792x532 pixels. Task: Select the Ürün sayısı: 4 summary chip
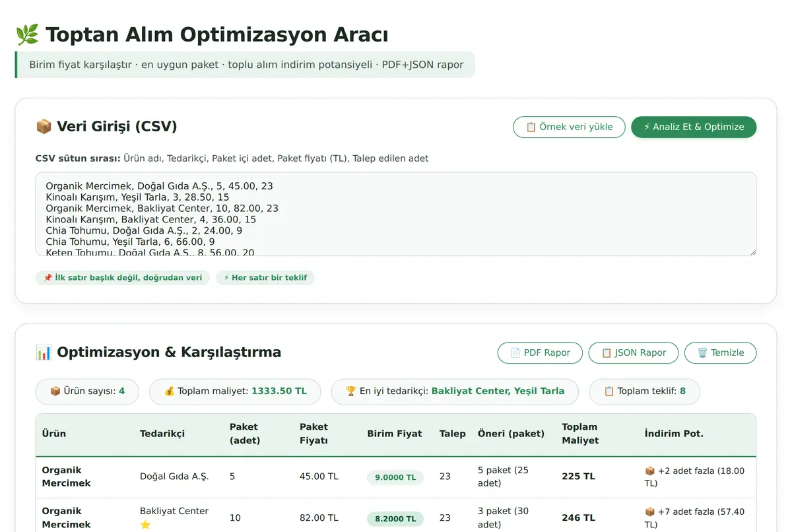click(x=87, y=391)
